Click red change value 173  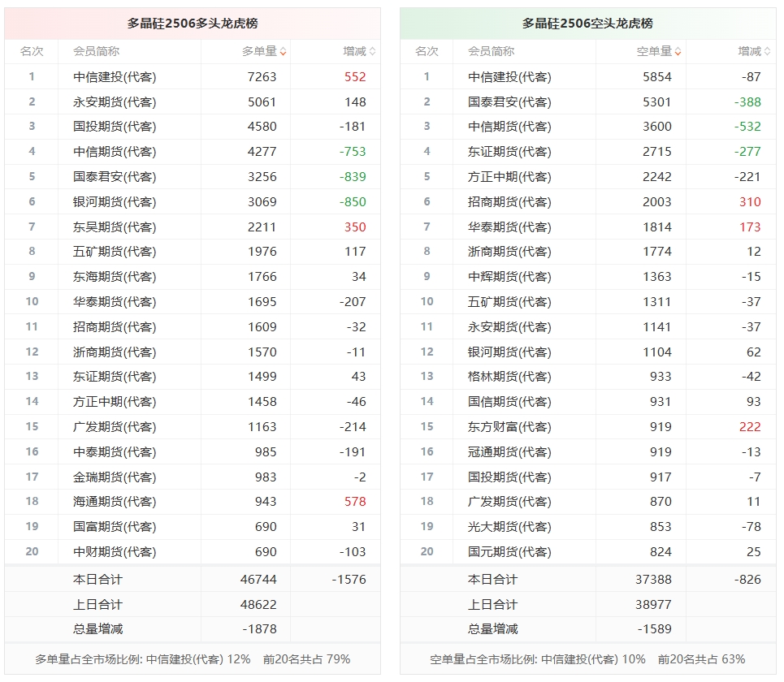750,227
